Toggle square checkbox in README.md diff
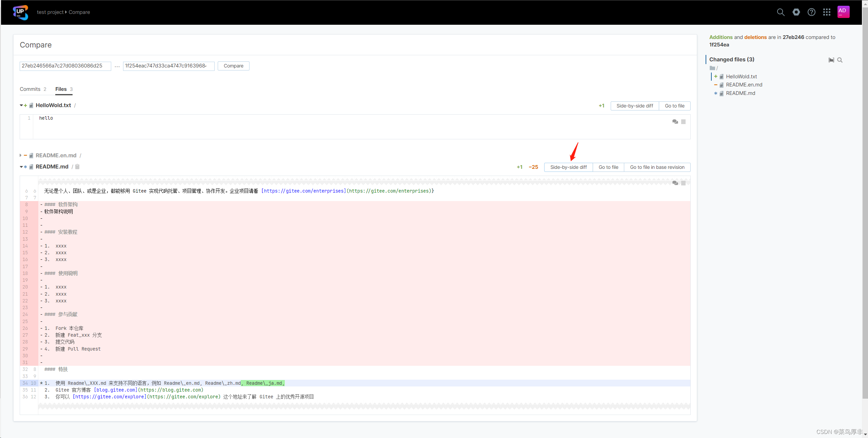 coord(684,183)
